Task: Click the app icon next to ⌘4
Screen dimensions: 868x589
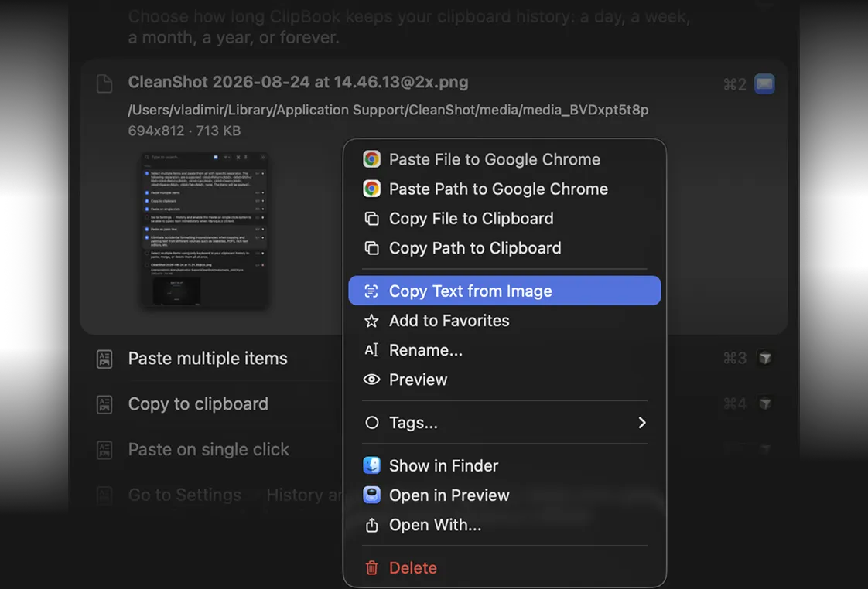Action: coord(765,403)
